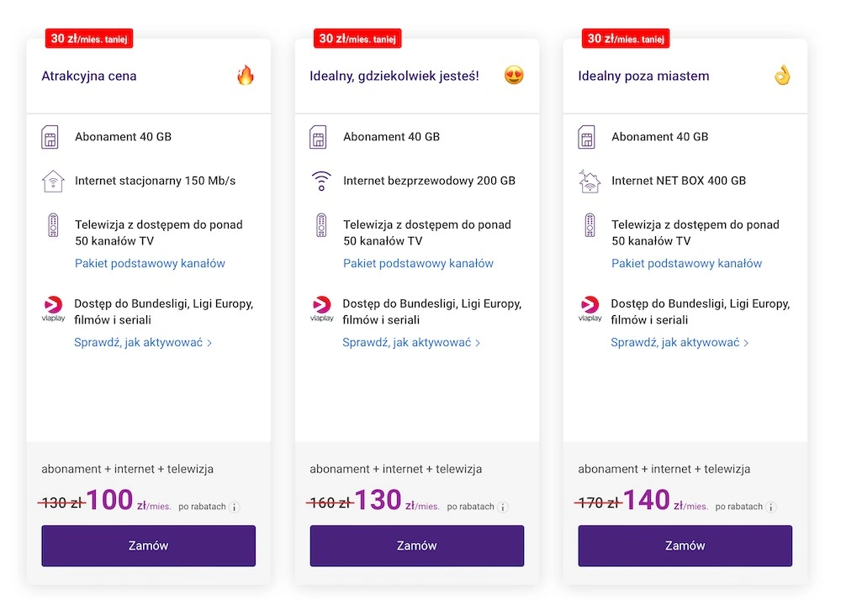Open info icon beside 130 zł price
The image size is (841, 616).
(503, 507)
